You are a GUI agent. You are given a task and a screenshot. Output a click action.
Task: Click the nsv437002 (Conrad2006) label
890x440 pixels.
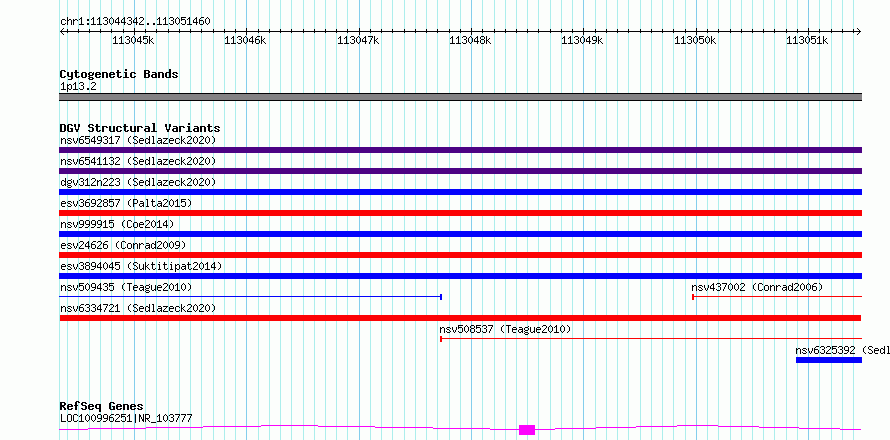click(x=757, y=287)
